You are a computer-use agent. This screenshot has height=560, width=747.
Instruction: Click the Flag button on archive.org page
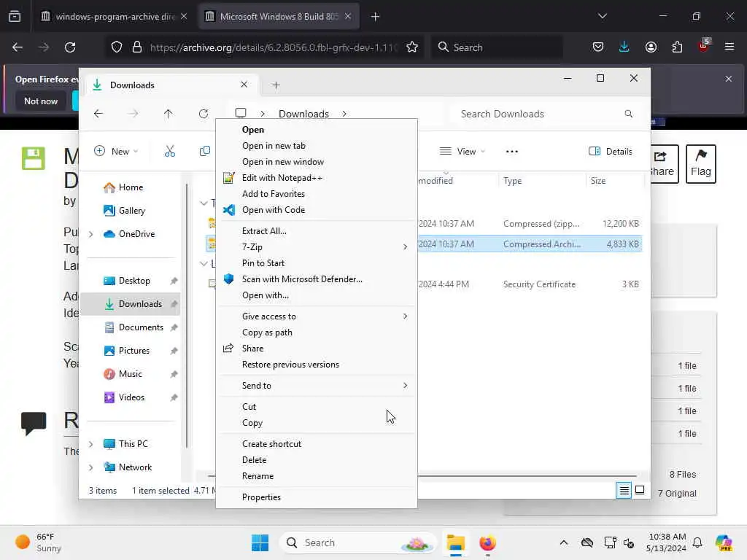(x=700, y=164)
